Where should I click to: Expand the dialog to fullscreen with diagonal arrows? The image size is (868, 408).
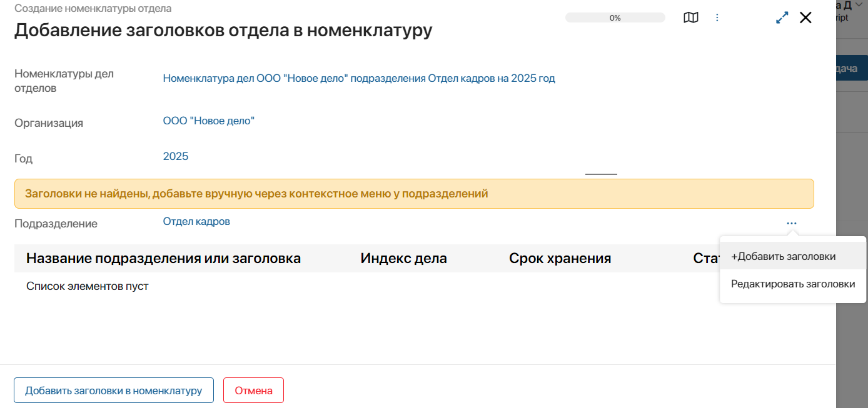click(x=782, y=17)
